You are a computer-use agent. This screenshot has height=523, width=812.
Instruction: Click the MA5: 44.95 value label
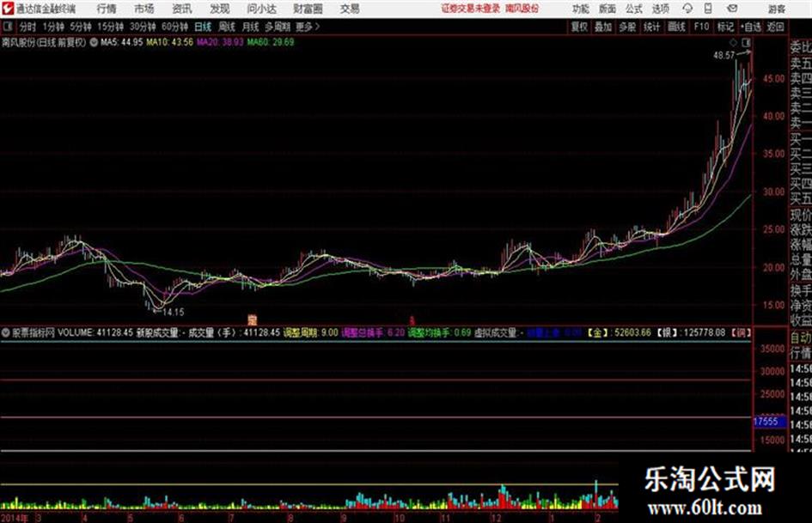coord(122,42)
